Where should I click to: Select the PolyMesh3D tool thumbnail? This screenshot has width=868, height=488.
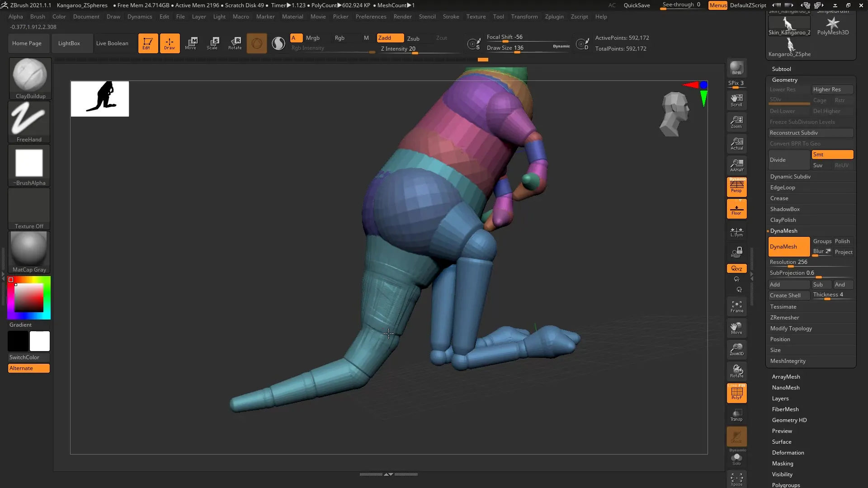coord(833,26)
